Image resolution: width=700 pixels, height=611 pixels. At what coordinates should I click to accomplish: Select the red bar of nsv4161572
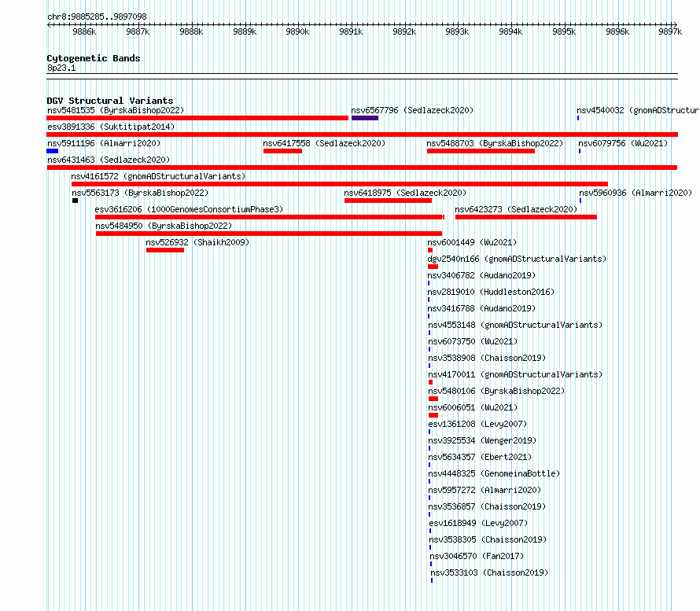click(339, 184)
